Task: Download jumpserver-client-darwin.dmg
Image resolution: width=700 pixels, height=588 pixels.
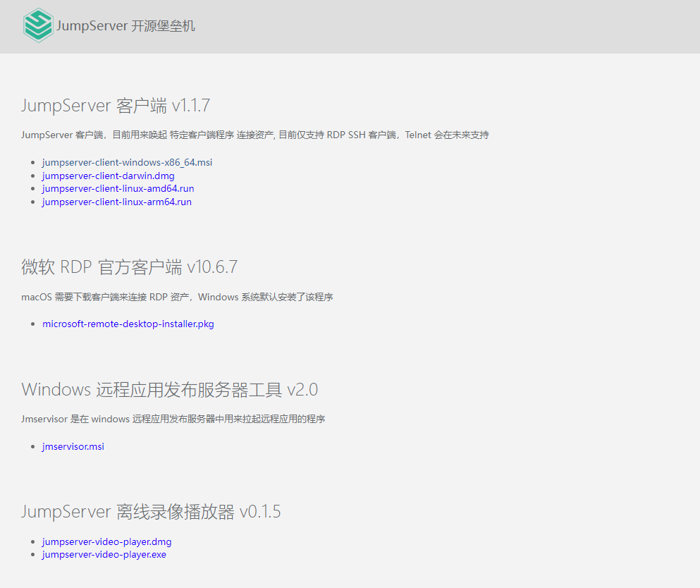Action: tap(109, 176)
